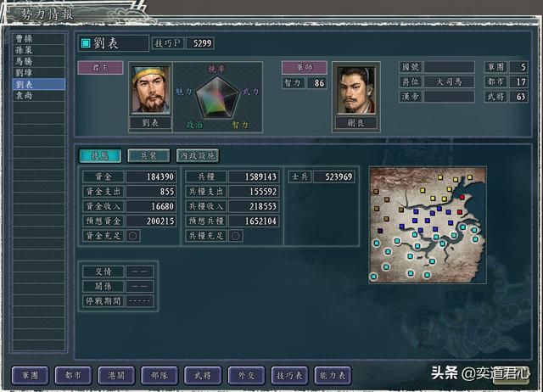This screenshot has height=392, width=543.
Task: Click the 劉表 name plate under portrait
Action: click(x=150, y=123)
